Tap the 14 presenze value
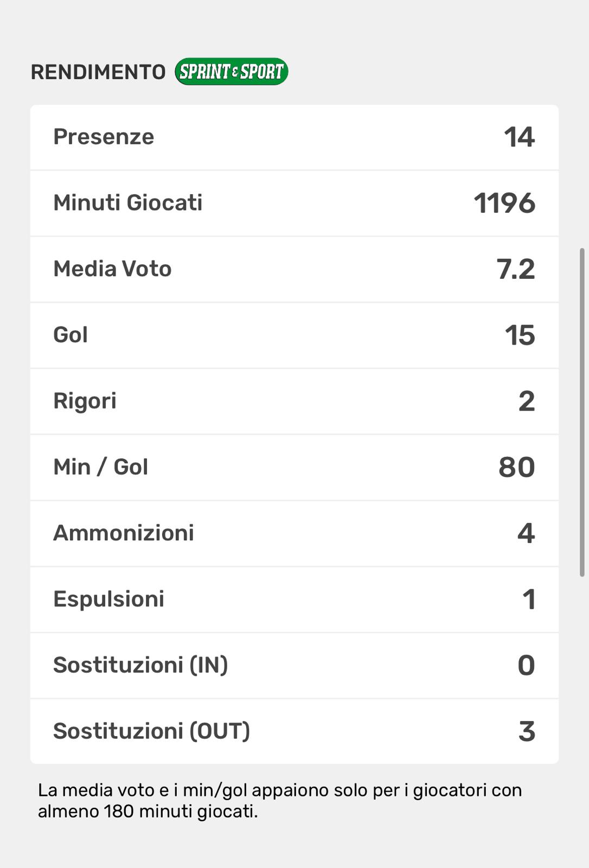 pyautogui.click(x=519, y=137)
